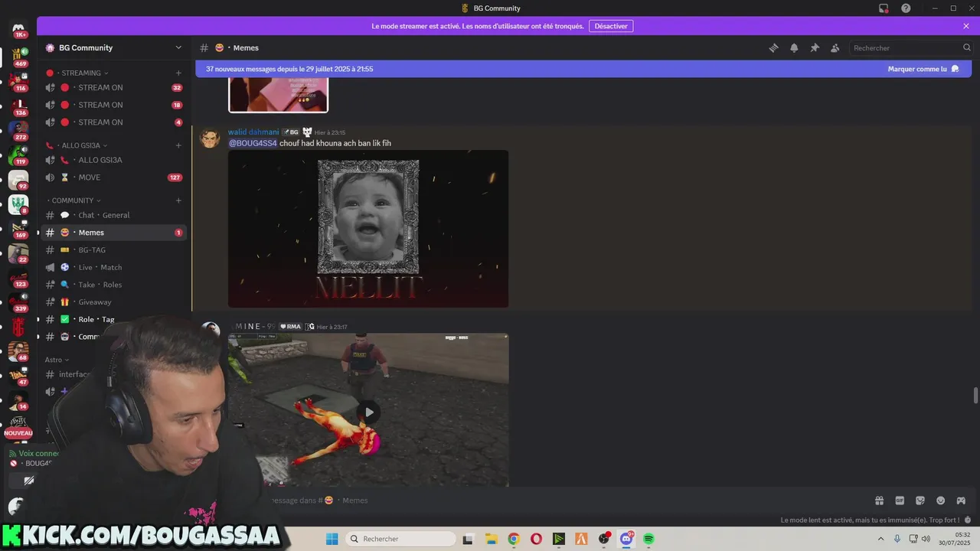
Task: Open the sticker picker
Action: (x=920, y=500)
